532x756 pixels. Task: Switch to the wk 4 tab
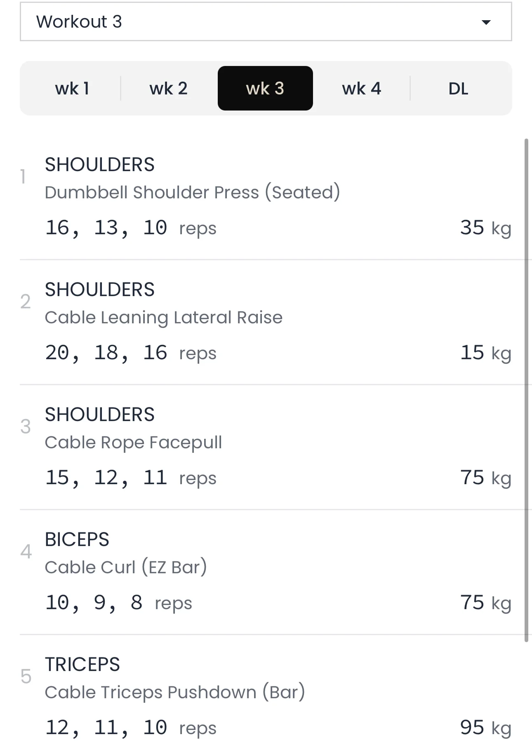click(361, 89)
